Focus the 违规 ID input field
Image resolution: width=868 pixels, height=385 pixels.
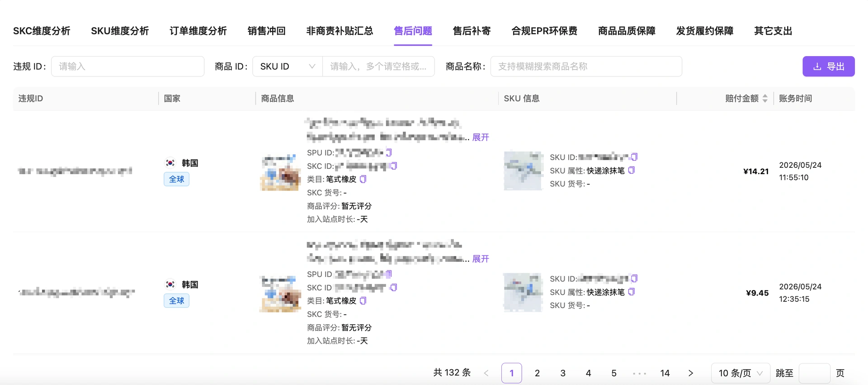pyautogui.click(x=128, y=67)
